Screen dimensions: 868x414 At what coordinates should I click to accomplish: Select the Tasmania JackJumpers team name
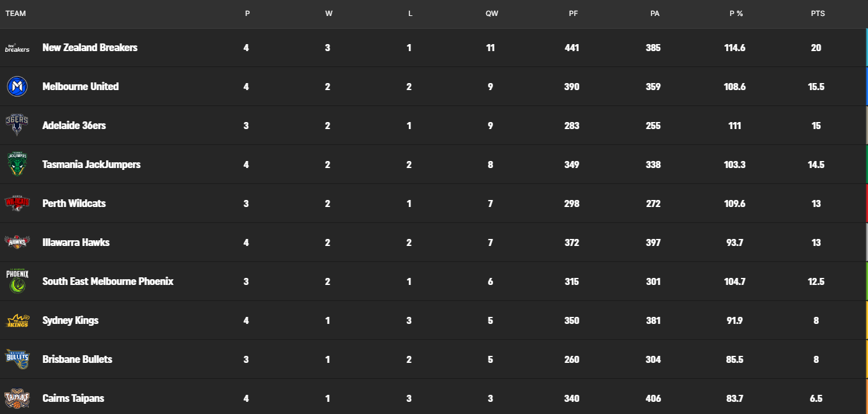91,165
